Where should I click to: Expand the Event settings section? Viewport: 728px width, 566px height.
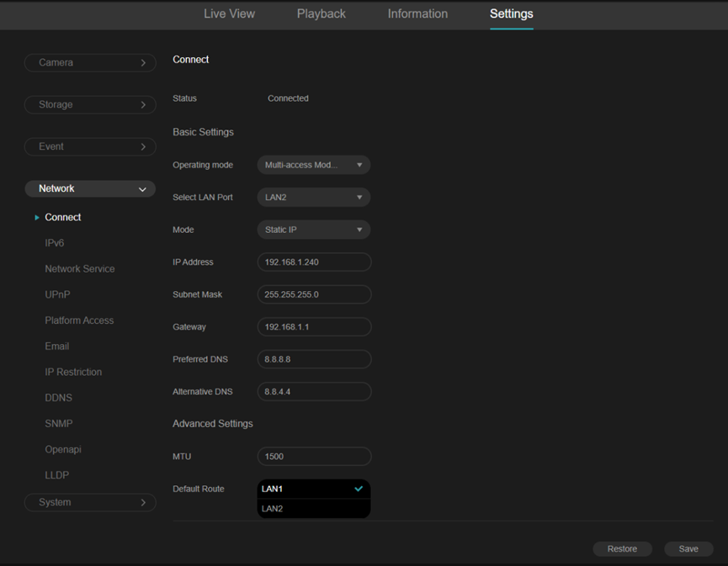click(x=90, y=147)
